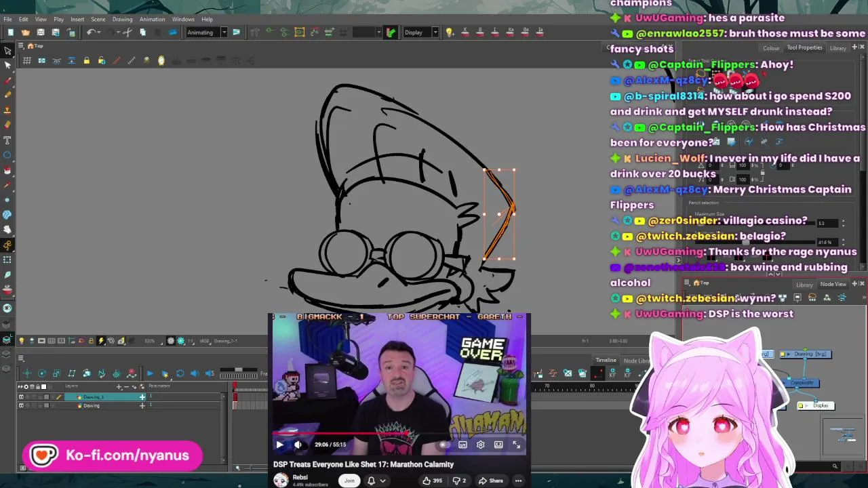868x488 pixels.
Task: Click the New Scene icon
Action: click(x=11, y=33)
